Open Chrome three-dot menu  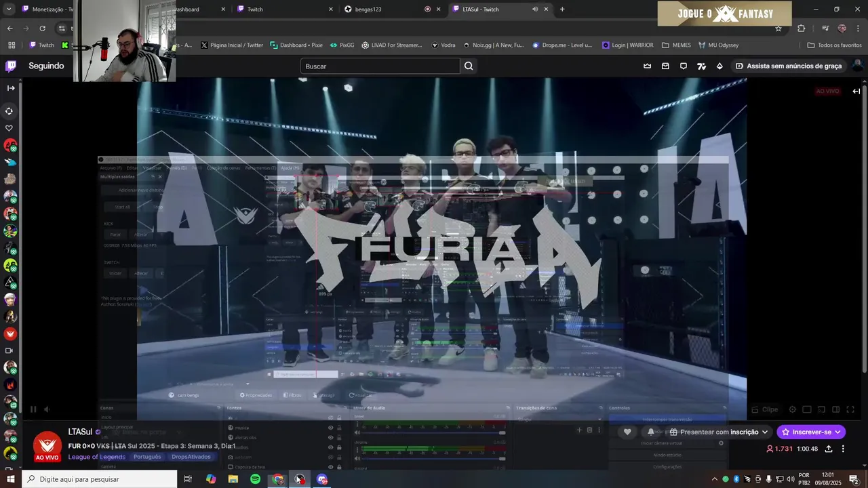click(x=859, y=28)
